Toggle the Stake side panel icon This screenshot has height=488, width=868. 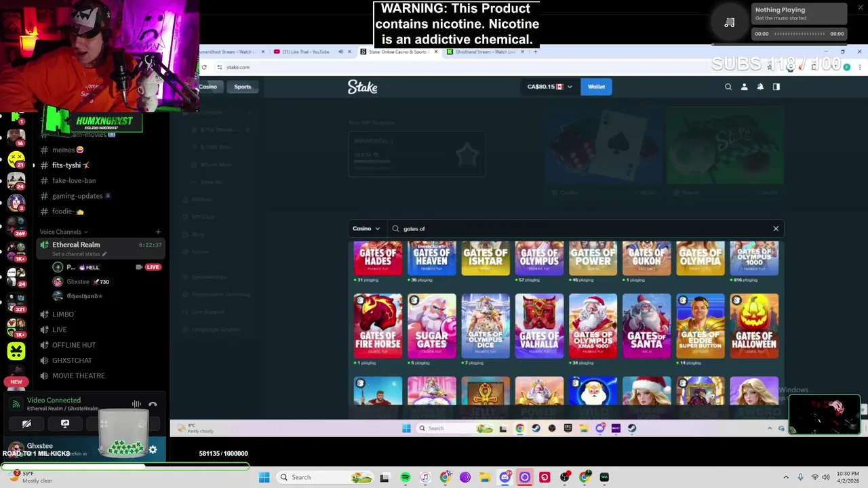coord(776,87)
